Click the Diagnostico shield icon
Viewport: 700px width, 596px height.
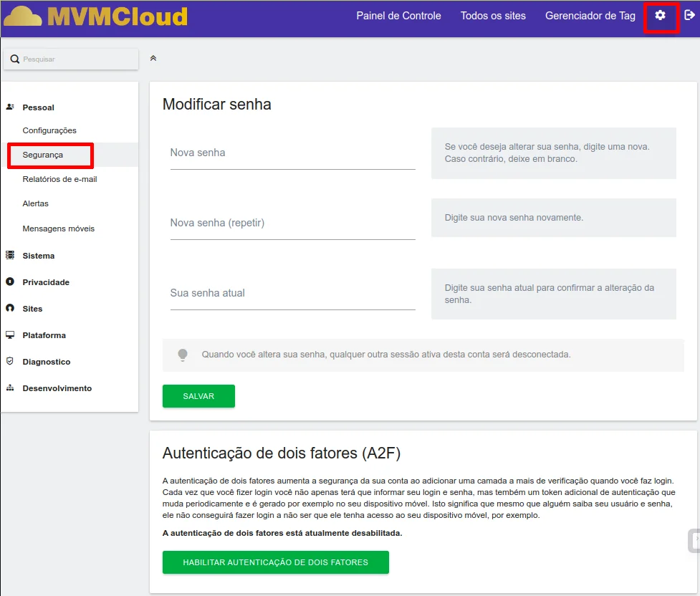tap(10, 362)
